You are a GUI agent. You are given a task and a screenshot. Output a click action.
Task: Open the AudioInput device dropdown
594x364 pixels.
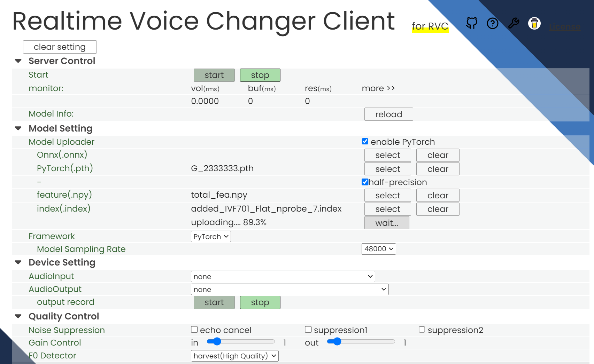(x=283, y=277)
